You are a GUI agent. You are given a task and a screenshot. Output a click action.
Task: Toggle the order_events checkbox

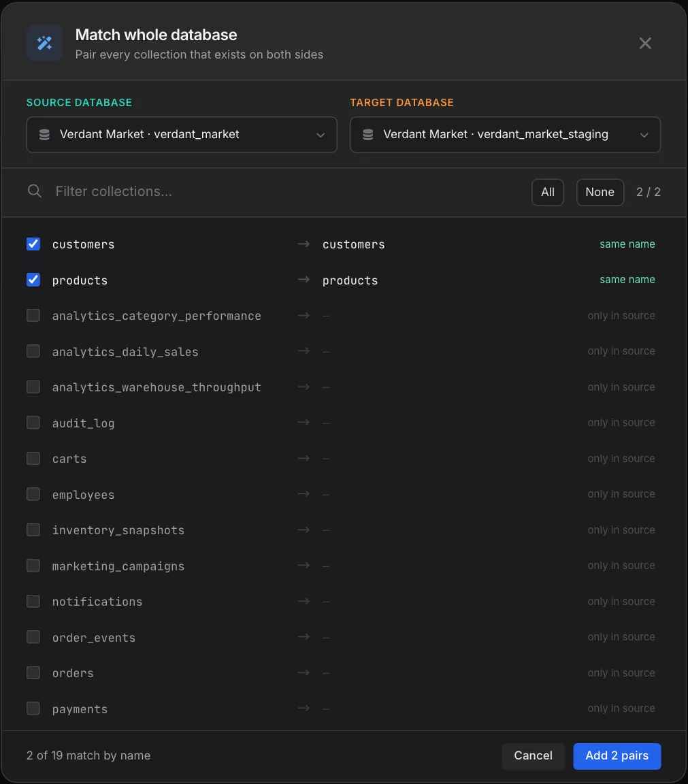(x=33, y=637)
